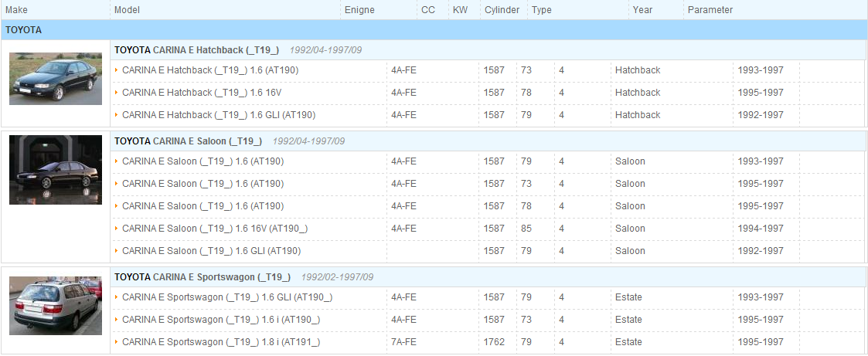Click the TOYOTA make section bar
The image size is (868, 356).
click(434, 30)
